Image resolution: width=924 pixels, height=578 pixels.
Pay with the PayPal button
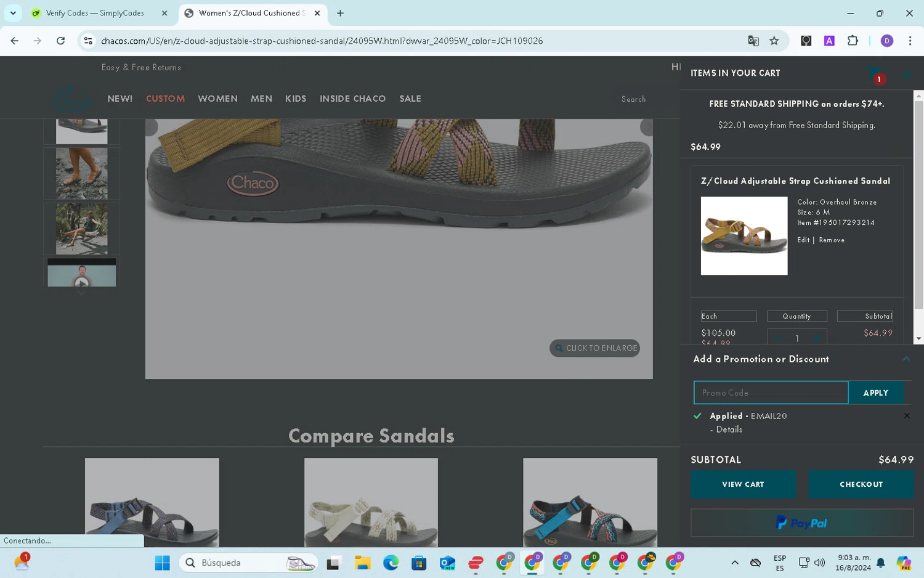click(802, 523)
